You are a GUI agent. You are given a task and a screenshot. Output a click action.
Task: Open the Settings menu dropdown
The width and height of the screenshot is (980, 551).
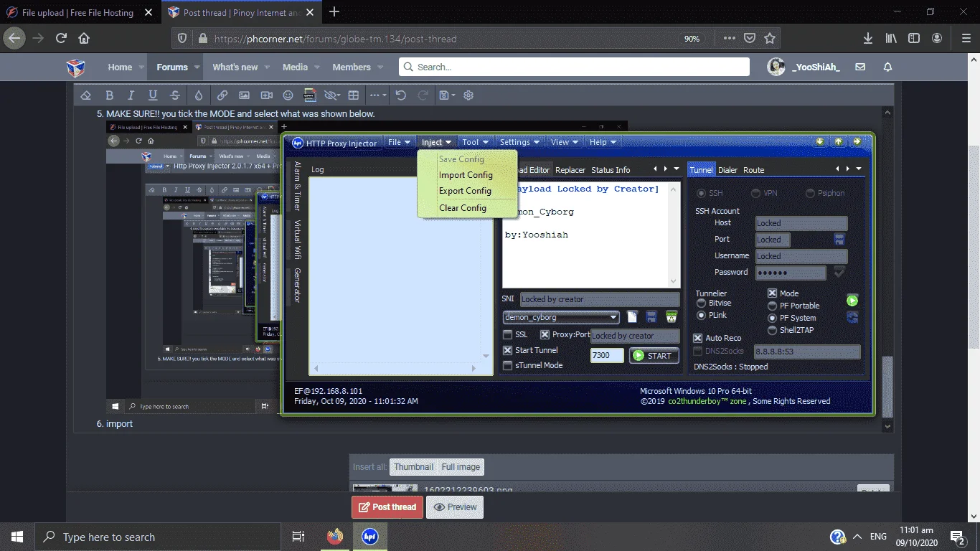click(x=519, y=142)
